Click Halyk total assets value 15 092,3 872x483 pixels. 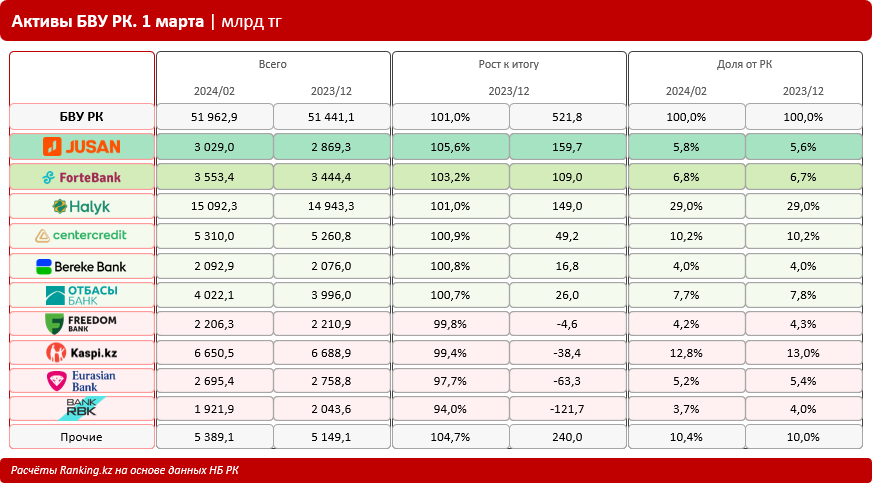(214, 207)
